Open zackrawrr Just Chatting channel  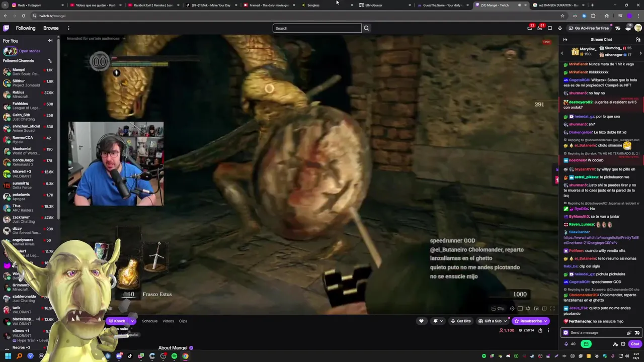29,219
